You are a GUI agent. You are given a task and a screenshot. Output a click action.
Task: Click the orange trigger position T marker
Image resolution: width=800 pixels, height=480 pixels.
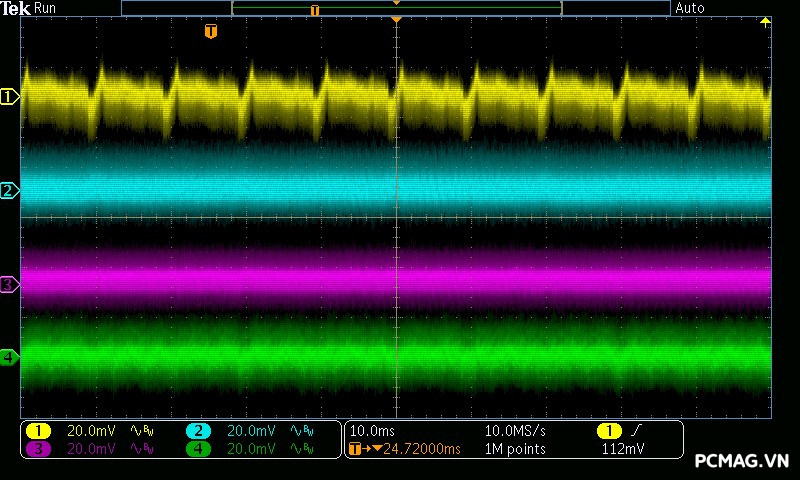(210, 32)
